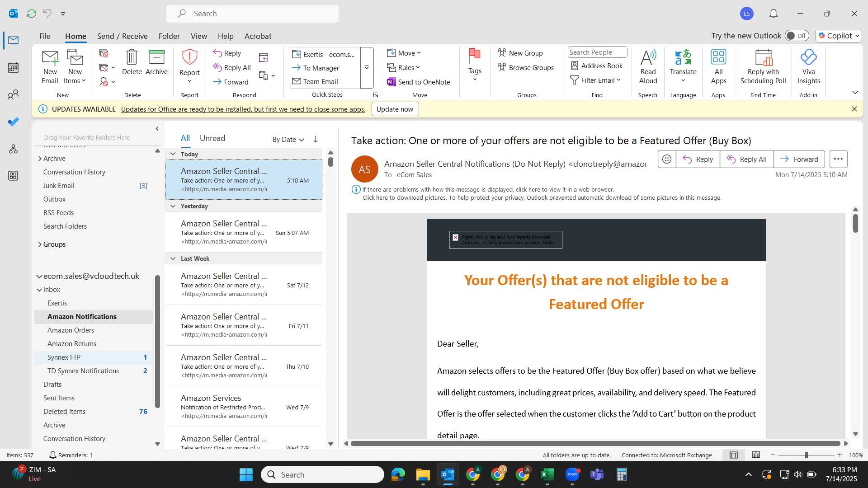The width and height of the screenshot is (868, 488).
Task: Switch to Reading view in status bar
Action: tap(756, 455)
